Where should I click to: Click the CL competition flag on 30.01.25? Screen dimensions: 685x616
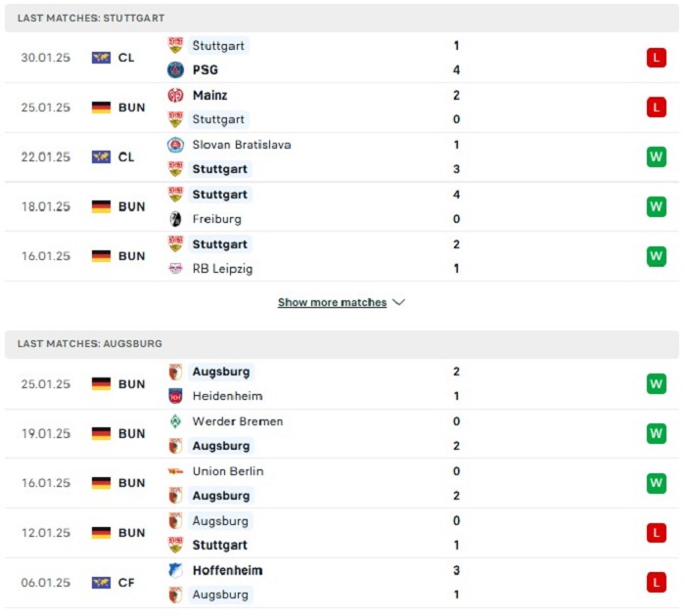click(101, 58)
